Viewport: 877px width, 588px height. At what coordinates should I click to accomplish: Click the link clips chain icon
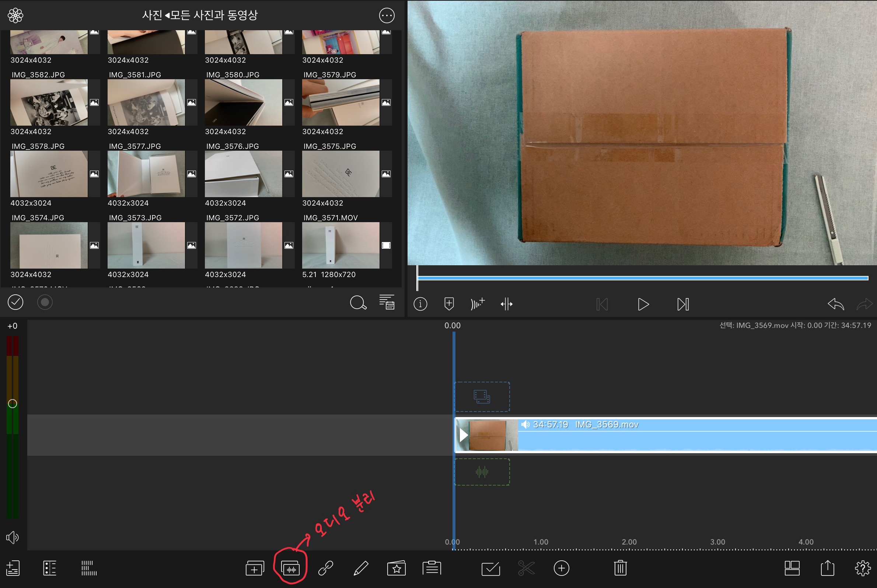point(325,568)
